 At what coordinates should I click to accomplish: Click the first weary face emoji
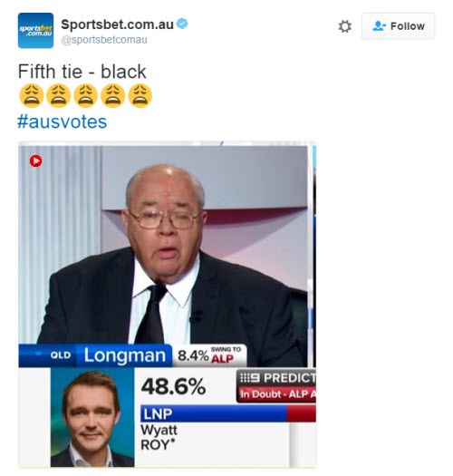click(x=31, y=96)
